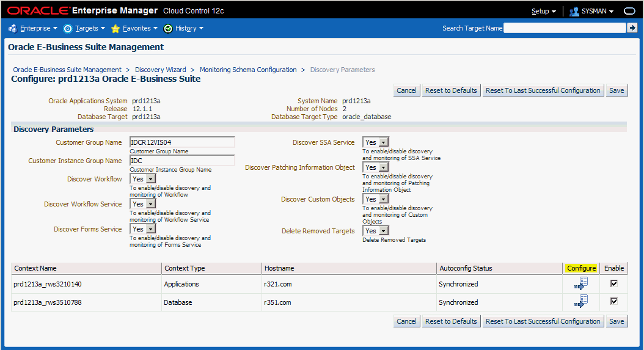Uncheck Enable for Applications context row

pyautogui.click(x=614, y=283)
